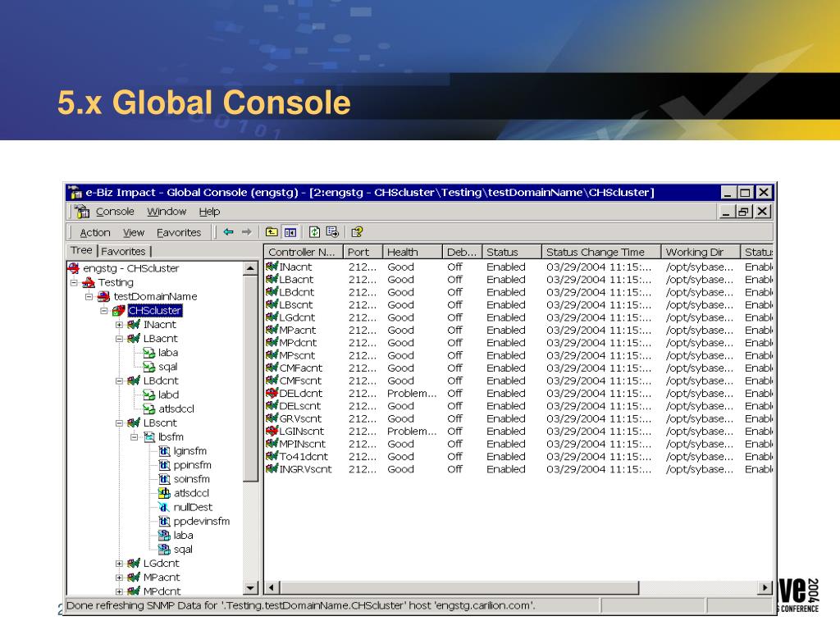The width and height of the screenshot is (840, 630).
Task: Switch to the Favorites tab
Action: pos(123,251)
